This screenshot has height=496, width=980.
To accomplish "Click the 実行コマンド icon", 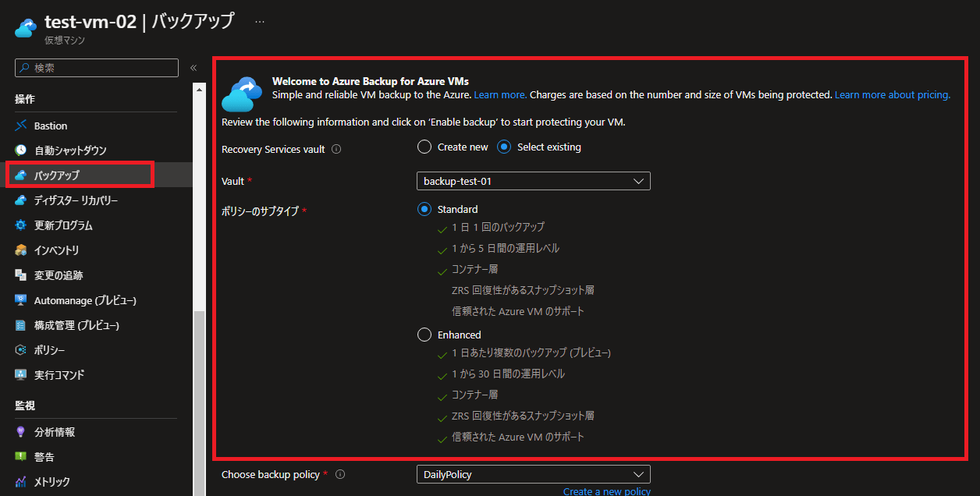I will pos(21,375).
